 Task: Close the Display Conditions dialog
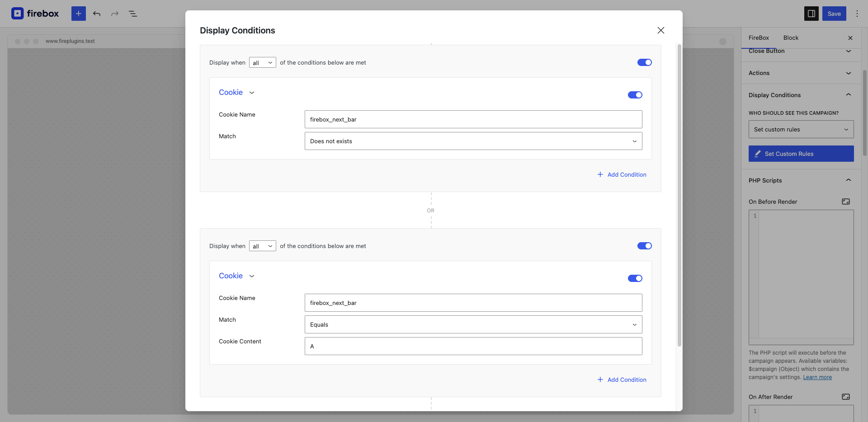(x=660, y=30)
